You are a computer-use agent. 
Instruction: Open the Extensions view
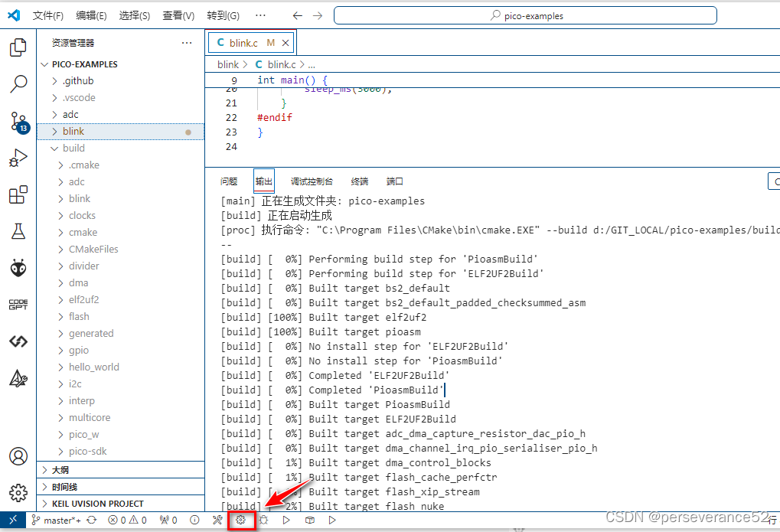(18, 194)
